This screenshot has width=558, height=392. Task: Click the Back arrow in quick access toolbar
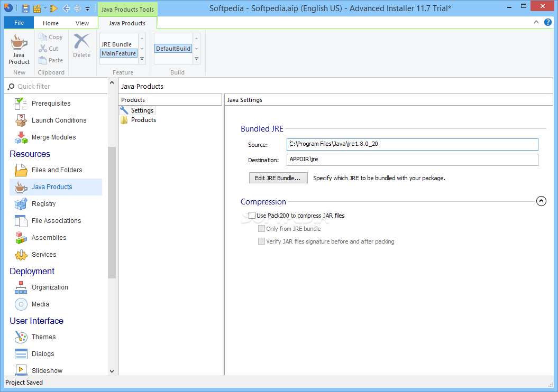[66, 8]
